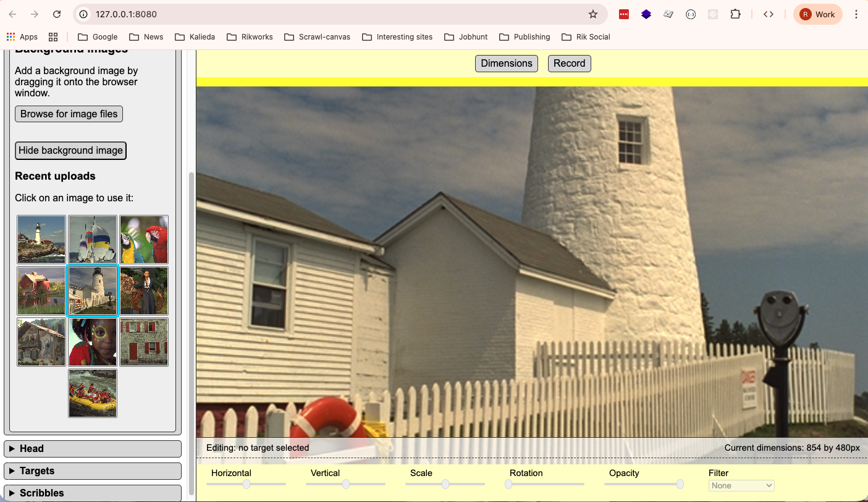Go back to the previous page
The width and height of the screenshot is (868, 502).
pos(12,14)
